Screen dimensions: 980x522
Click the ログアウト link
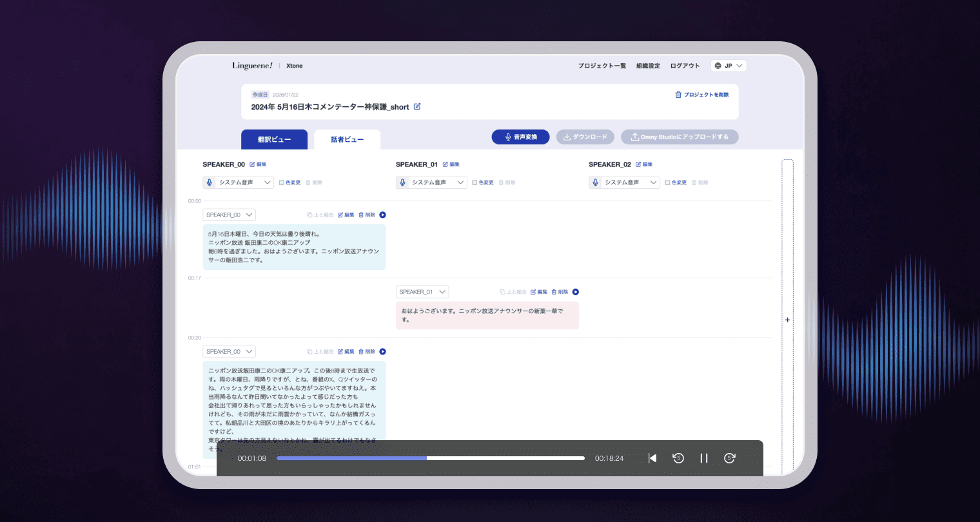pyautogui.click(x=685, y=66)
